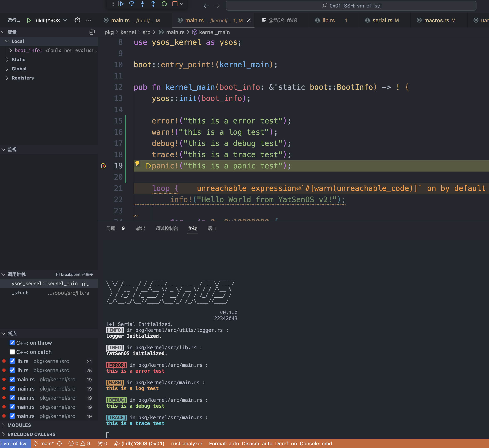Open the macros.rs tab
This screenshot has height=448, width=489.
pos(439,20)
